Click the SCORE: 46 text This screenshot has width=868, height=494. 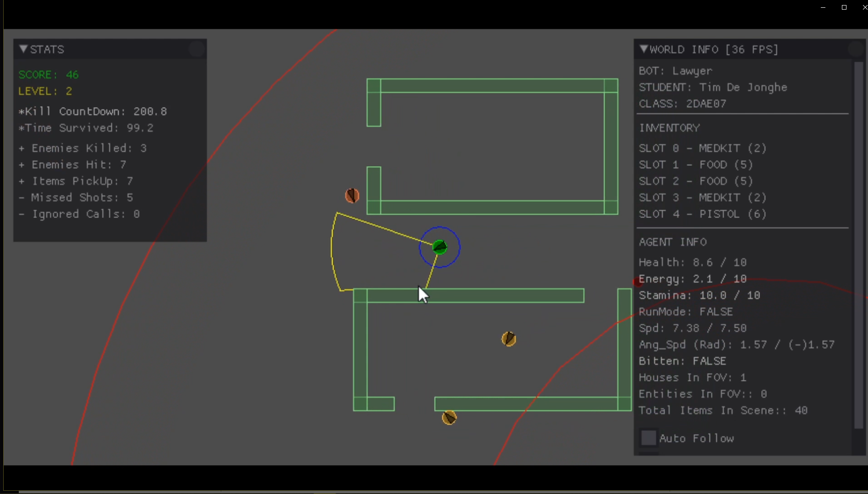pos(49,75)
